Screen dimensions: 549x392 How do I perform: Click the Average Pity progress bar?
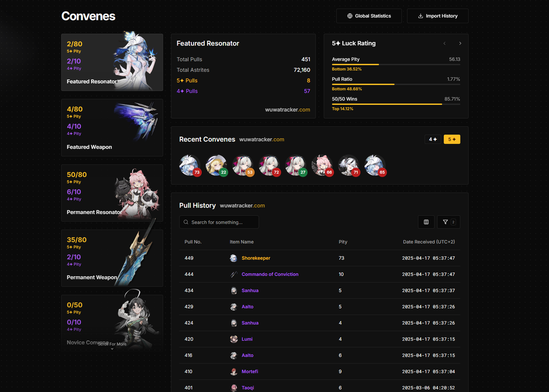click(x=396, y=65)
